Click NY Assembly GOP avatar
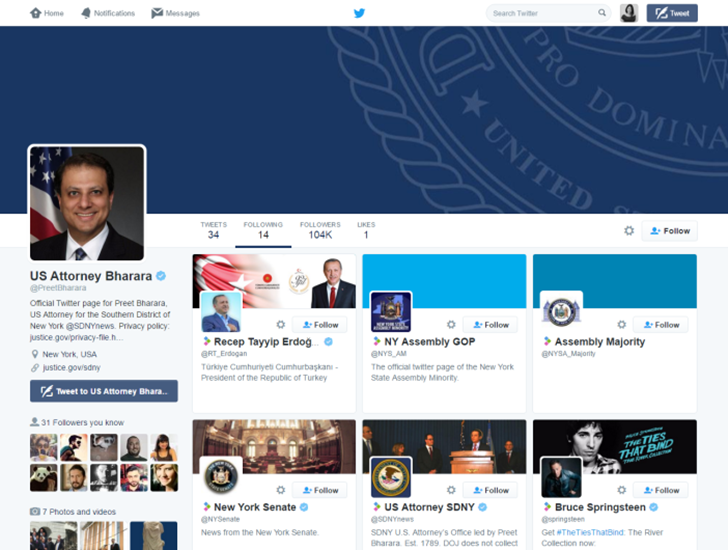728x550 pixels. [x=391, y=312]
